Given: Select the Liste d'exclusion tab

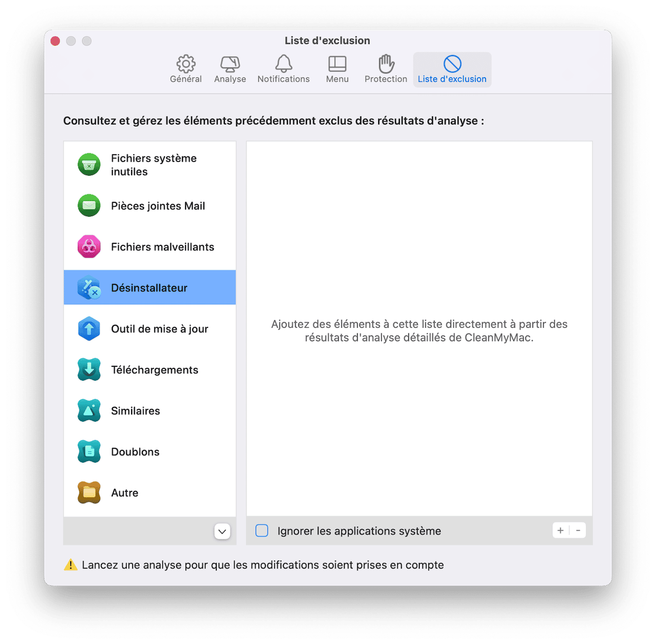Looking at the screenshot, I should 452,69.
